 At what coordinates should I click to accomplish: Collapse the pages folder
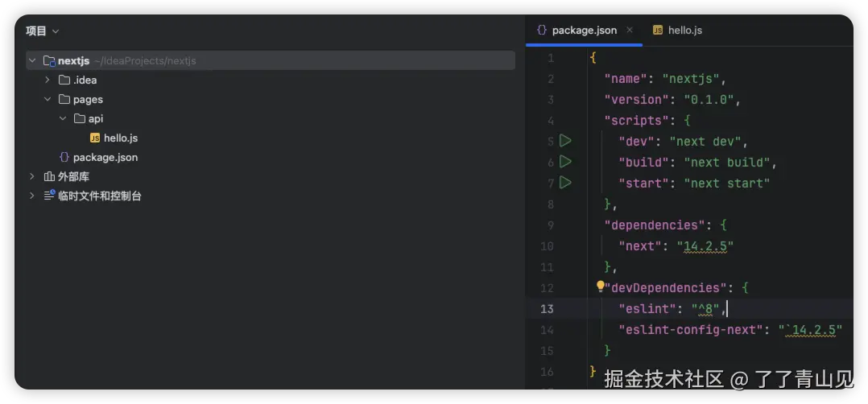coord(48,100)
